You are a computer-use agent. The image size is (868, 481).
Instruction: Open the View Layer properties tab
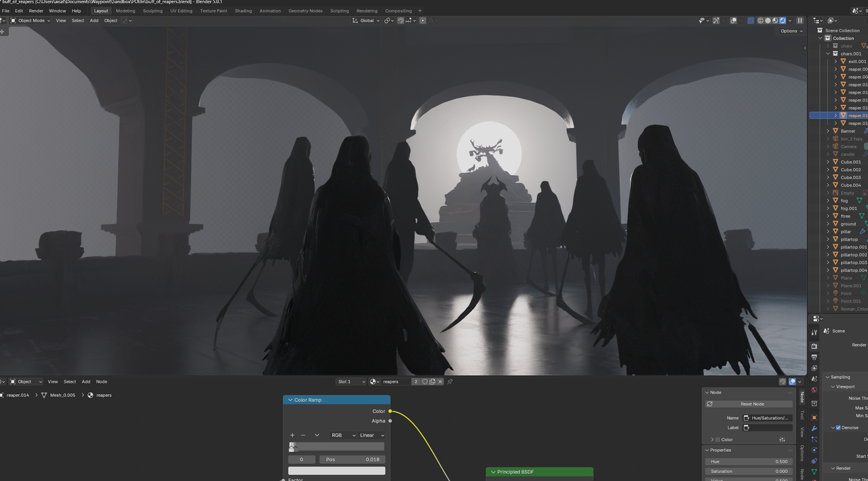814,368
